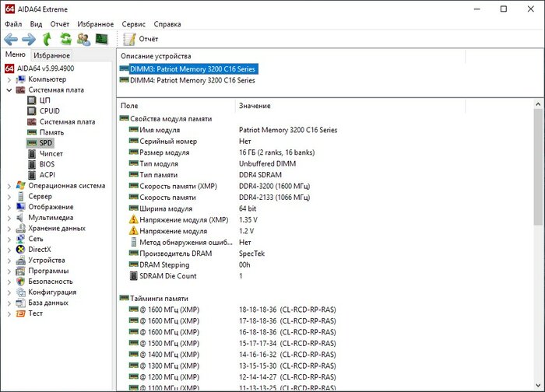Expand the Хранение данных node
The width and height of the screenshot is (545, 392).
click(x=9, y=229)
